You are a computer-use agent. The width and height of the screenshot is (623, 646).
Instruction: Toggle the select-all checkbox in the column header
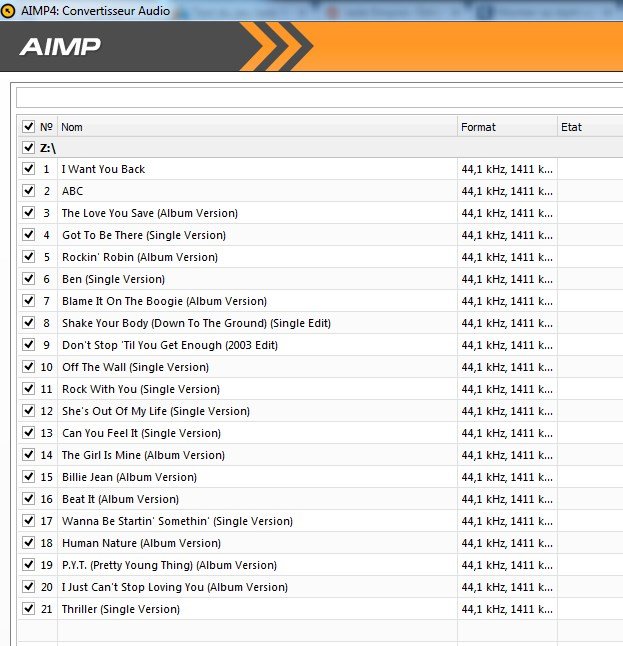(x=28, y=127)
